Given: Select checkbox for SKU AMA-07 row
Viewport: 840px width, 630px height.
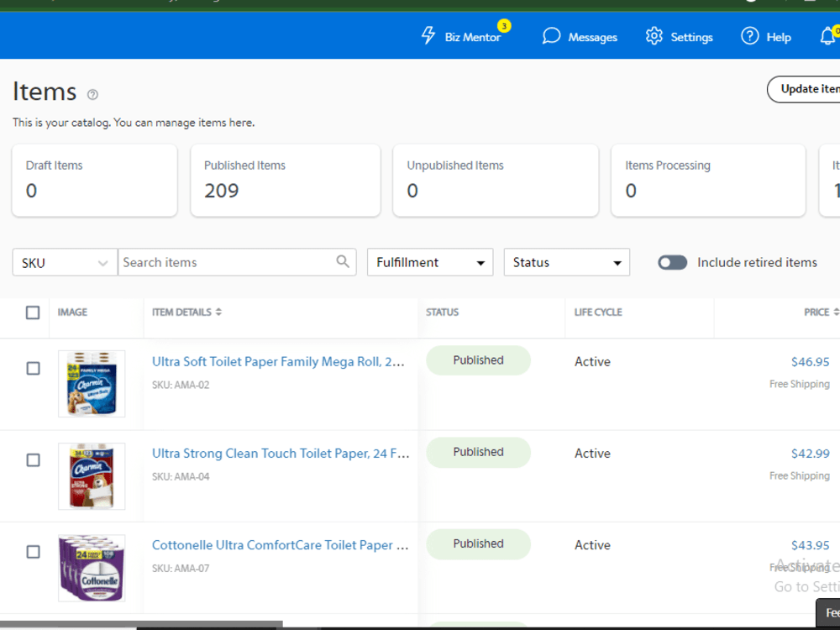Looking at the screenshot, I should point(34,552).
